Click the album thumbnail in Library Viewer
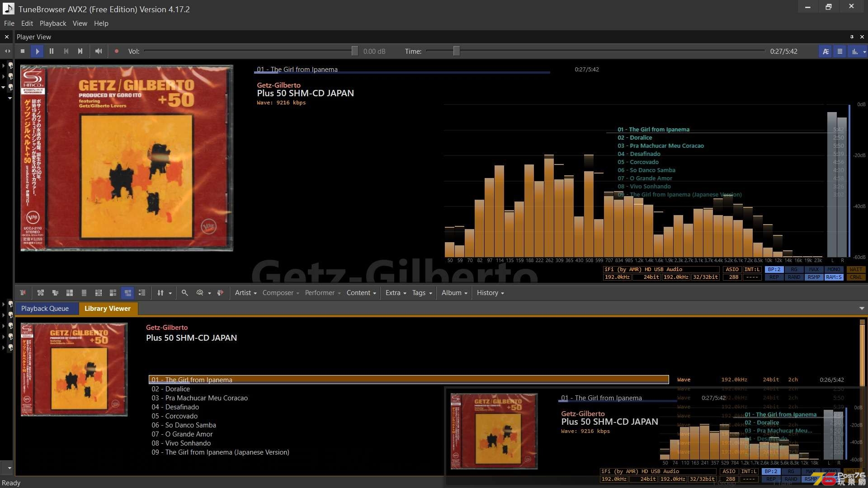This screenshot has width=868, height=488. pos(74,370)
